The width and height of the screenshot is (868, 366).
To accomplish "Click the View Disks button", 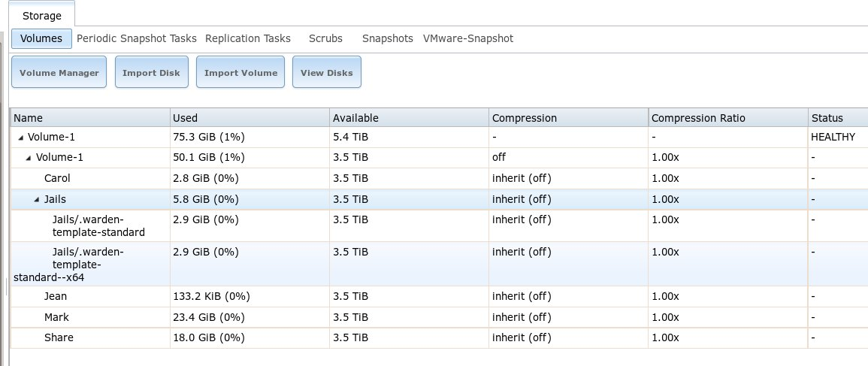I will (x=327, y=72).
